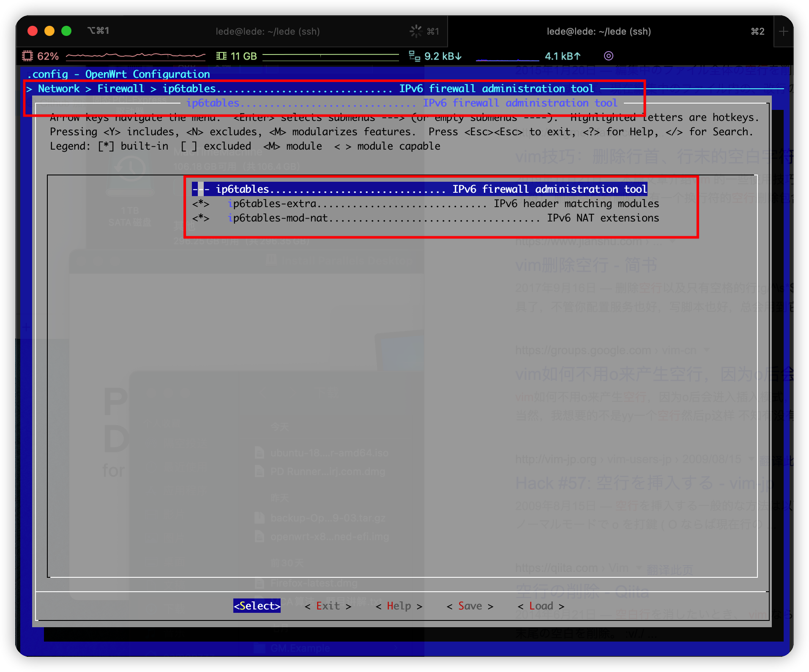Click the 'Legend: [*] built-in' text
The height and width of the screenshot is (672, 809).
pyautogui.click(x=109, y=146)
